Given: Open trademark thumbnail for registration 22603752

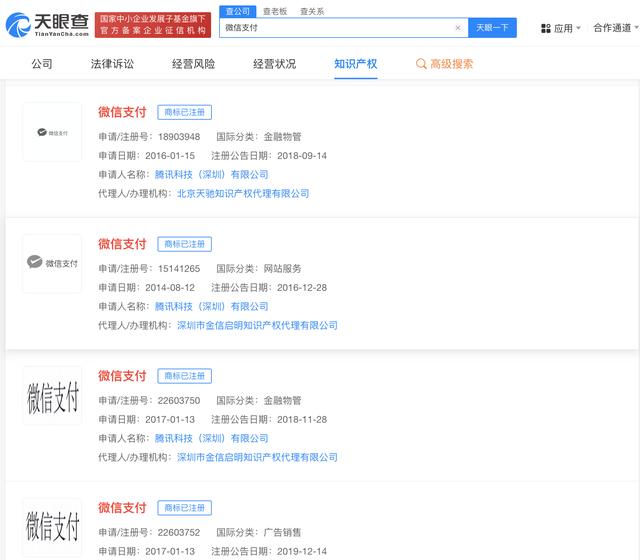Looking at the screenshot, I should coord(52,527).
